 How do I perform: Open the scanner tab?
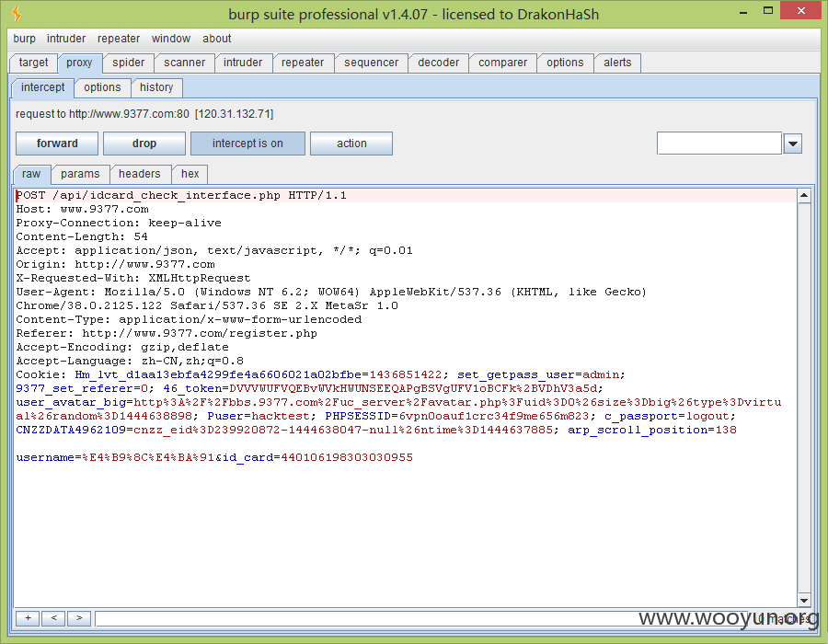[184, 63]
